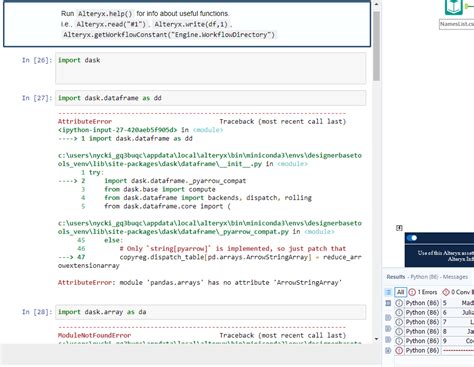474x367 pixels.
Task: Click info icon on Python (86) row 5
Action: (399, 303)
